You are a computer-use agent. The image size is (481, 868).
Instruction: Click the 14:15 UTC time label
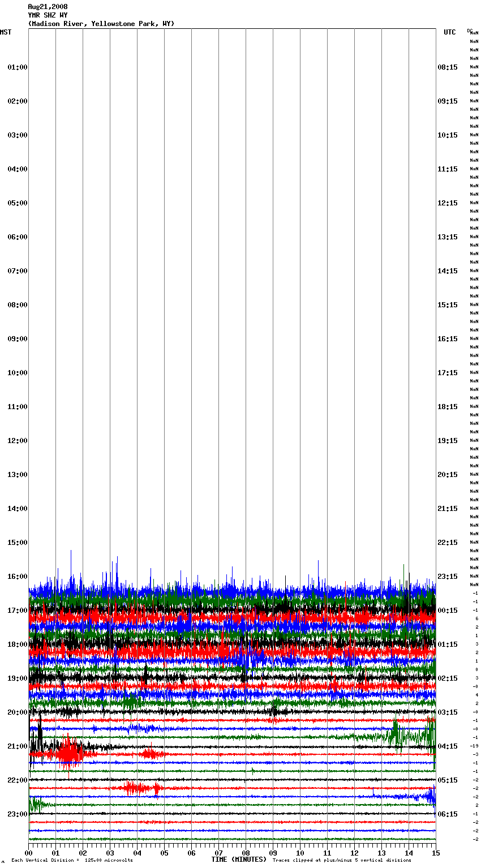(x=448, y=271)
